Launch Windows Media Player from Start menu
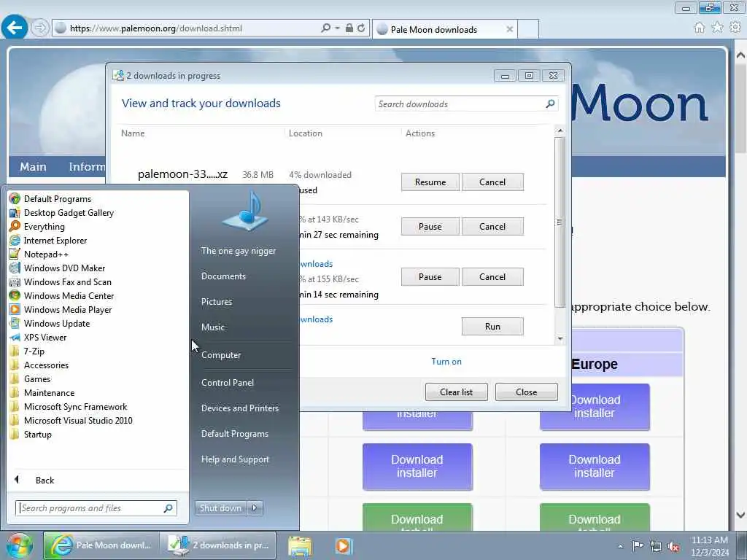747x560 pixels. tap(68, 309)
